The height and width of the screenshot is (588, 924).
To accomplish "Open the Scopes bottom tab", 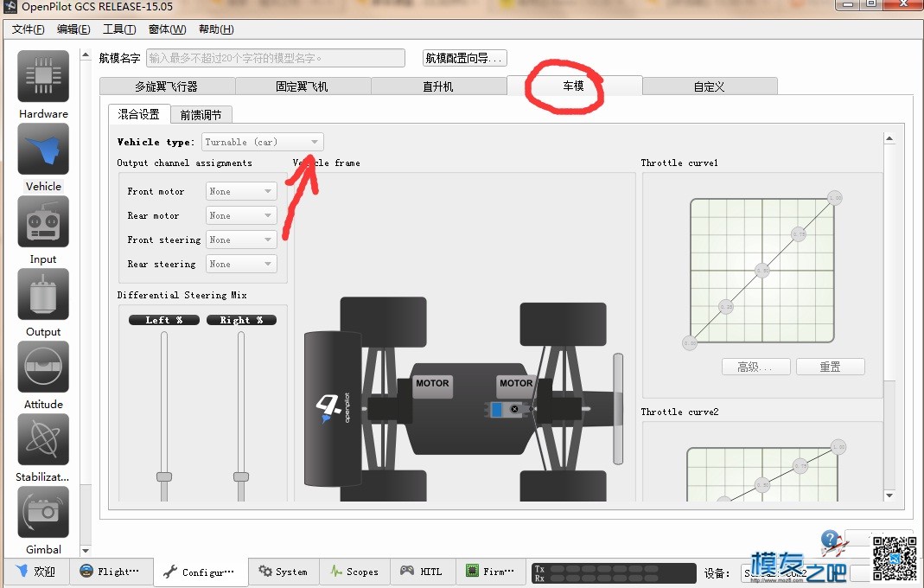I will (x=354, y=572).
